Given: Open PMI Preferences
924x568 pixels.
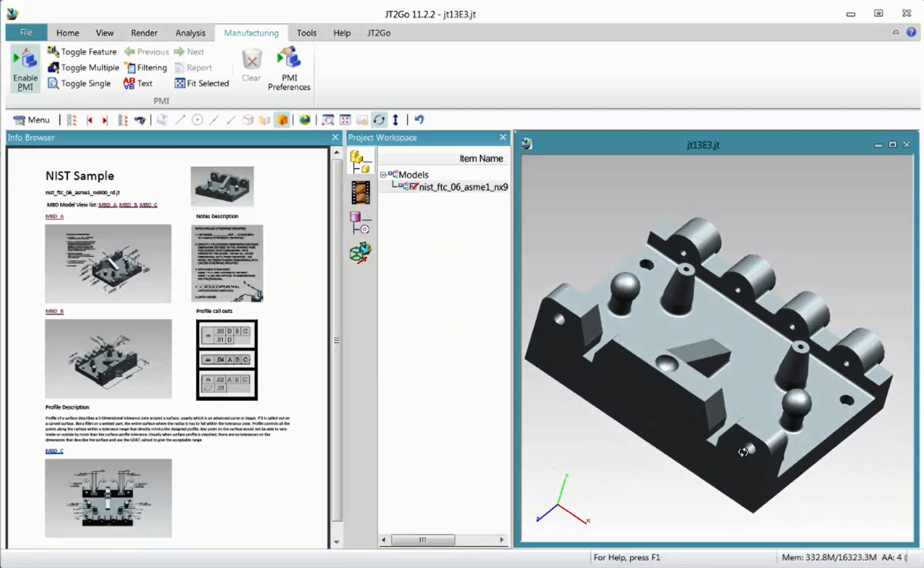Looking at the screenshot, I should tap(289, 69).
